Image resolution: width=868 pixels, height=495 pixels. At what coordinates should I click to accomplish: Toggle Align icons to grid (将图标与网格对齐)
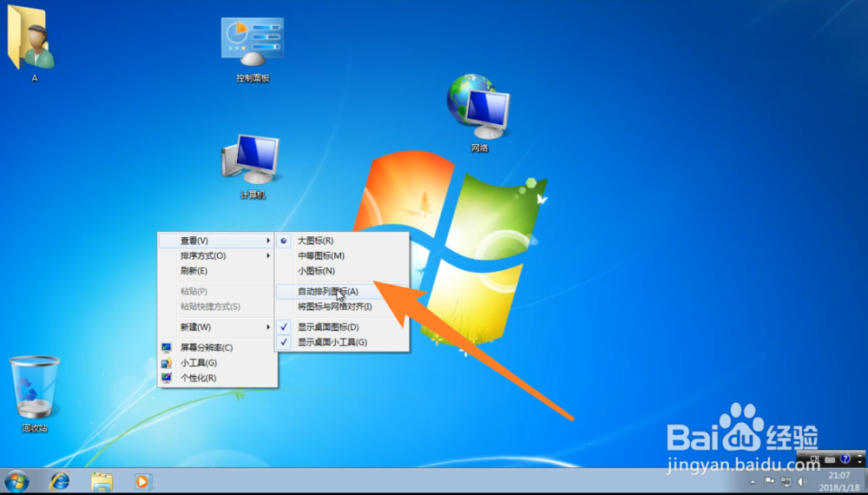tap(342, 307)
